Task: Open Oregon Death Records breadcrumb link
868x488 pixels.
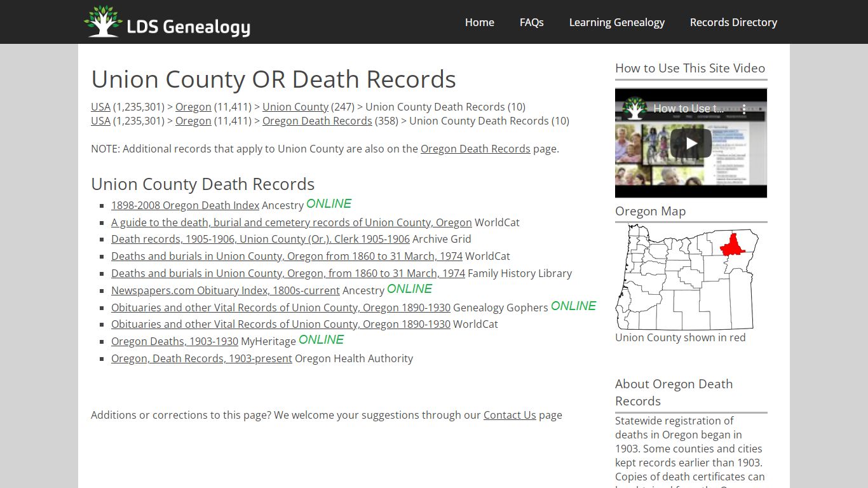Action: coord(317,121)
